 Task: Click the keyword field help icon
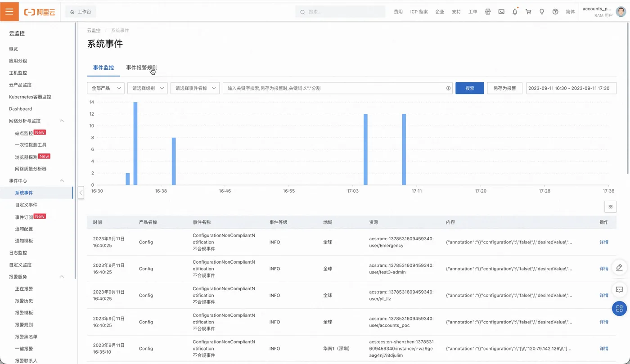448,88
